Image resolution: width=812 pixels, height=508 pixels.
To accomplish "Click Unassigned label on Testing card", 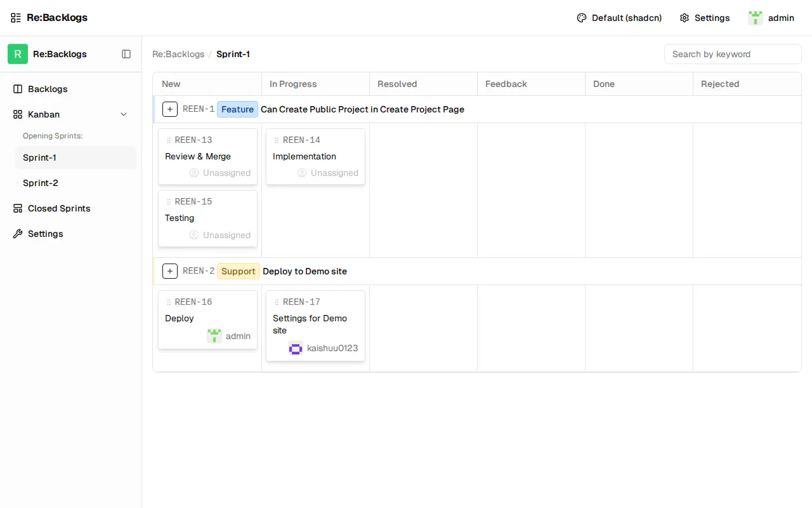I will coord(226,235).
